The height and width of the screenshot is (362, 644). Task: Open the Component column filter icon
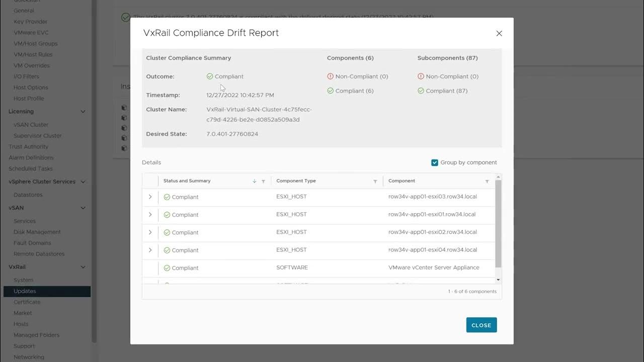pos(487,182)
